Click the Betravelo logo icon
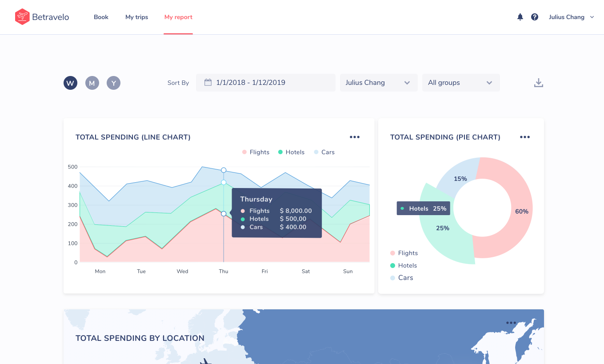This screenshot has height=364, width=604. click(22, 17)
